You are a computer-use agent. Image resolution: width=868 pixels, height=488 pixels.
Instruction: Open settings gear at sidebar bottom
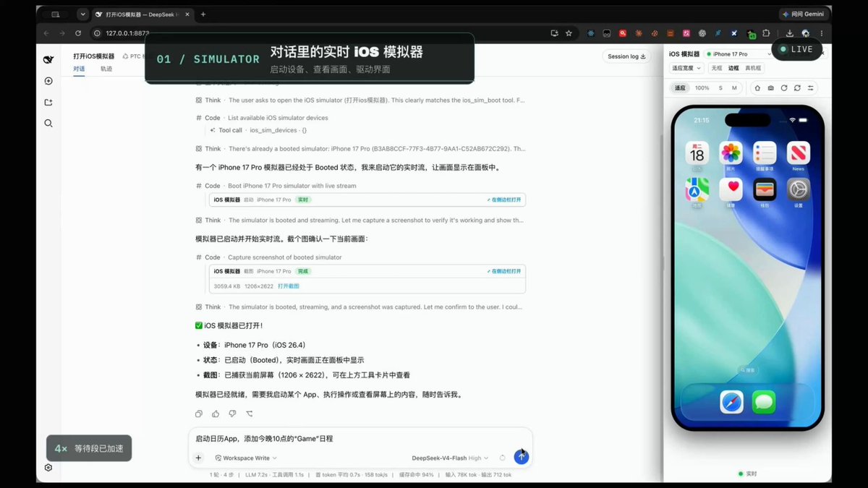point(48,468)
